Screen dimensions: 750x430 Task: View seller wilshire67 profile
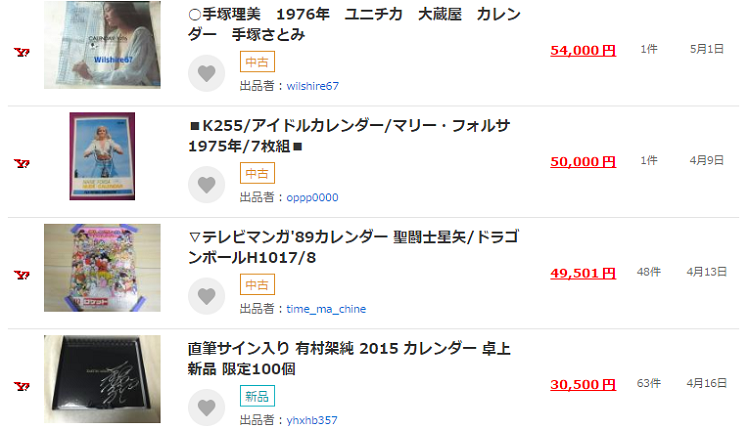pos(312,86)
